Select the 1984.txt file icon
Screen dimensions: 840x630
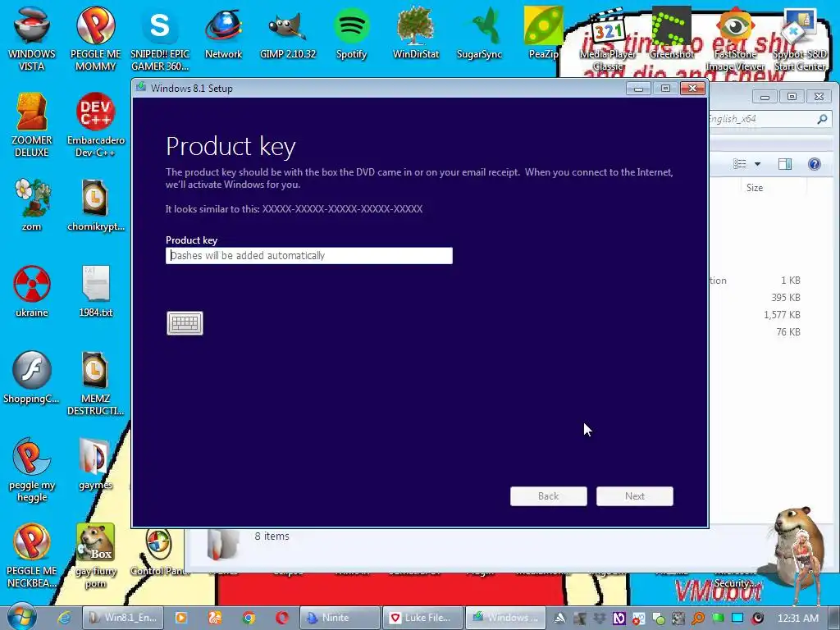(x=95, y=291)
